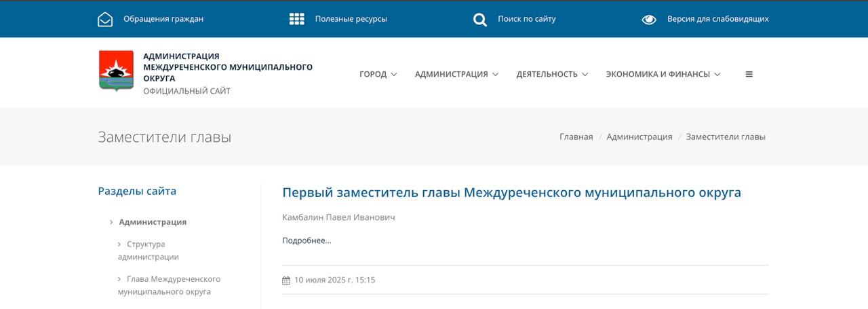Click chevron next to ДЕЯТЕЛЬНОСТЬ

tap(585, 75)
